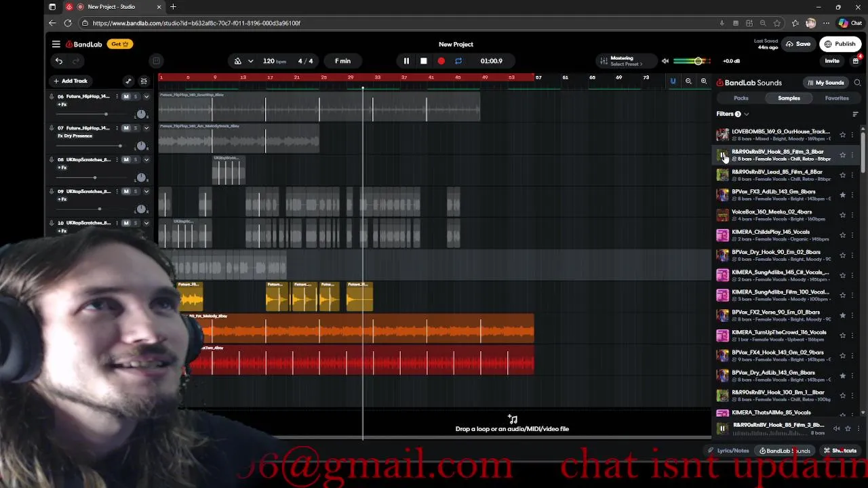
Task: Mute track 07 Future_HipHop
Action: click(126, 128)
